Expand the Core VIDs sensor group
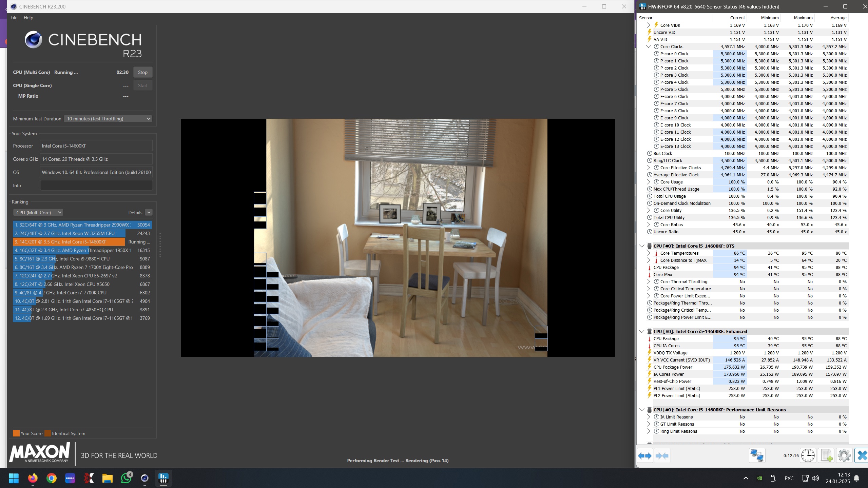This screenshot has height=488, width=868. [x=648, y=25]
